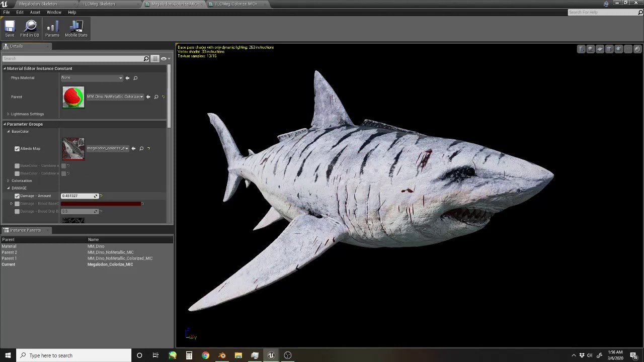
Task: Collapse the BaseColor parameter group
Action: tap(8, 131)
